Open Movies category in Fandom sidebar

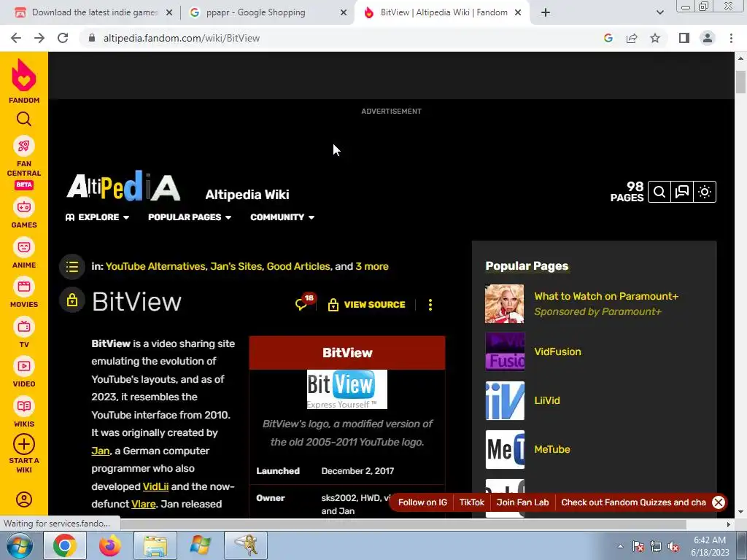[x=24, y=292]
